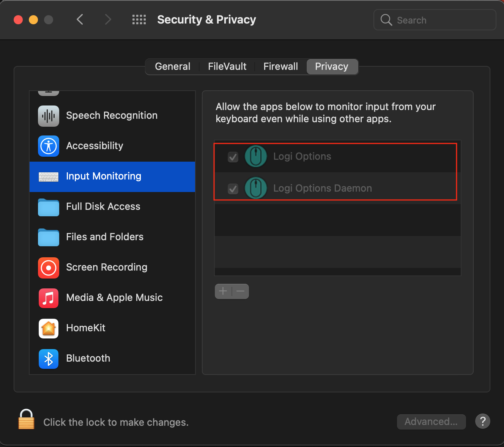Close the Security & Privacy window
Image resolution: width=504 pixels, height=447 pixels.
pyautogui.click(x=18, y=20)
